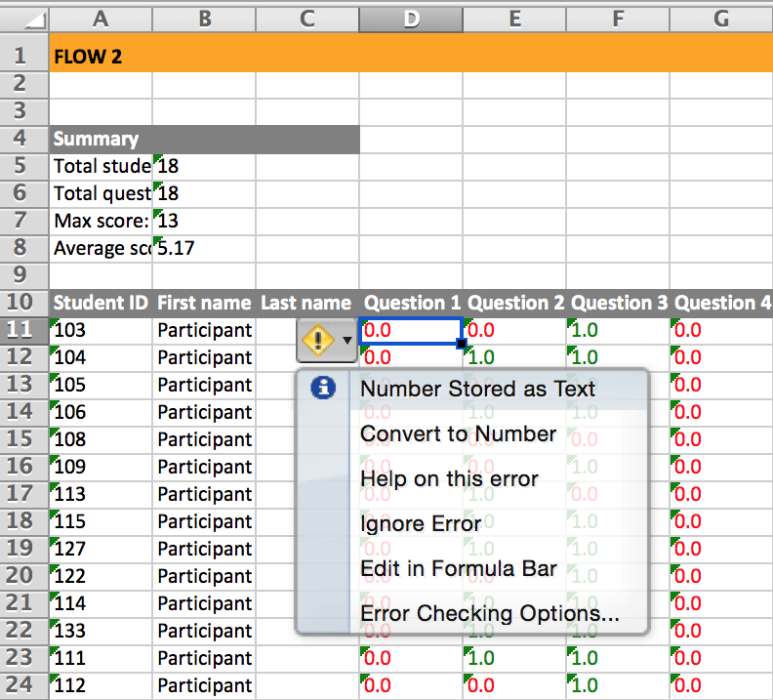
Task: Click the Student ID column heading cell
Action: (101, 303)
